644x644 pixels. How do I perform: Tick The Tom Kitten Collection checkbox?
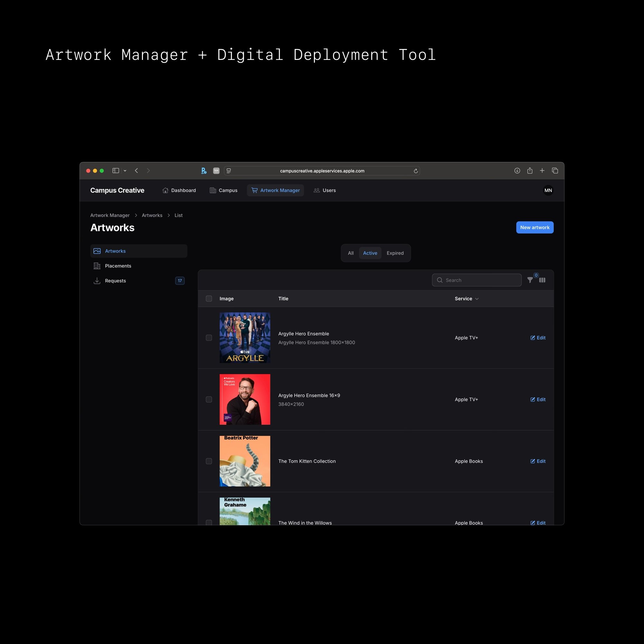tap(209, 461)
